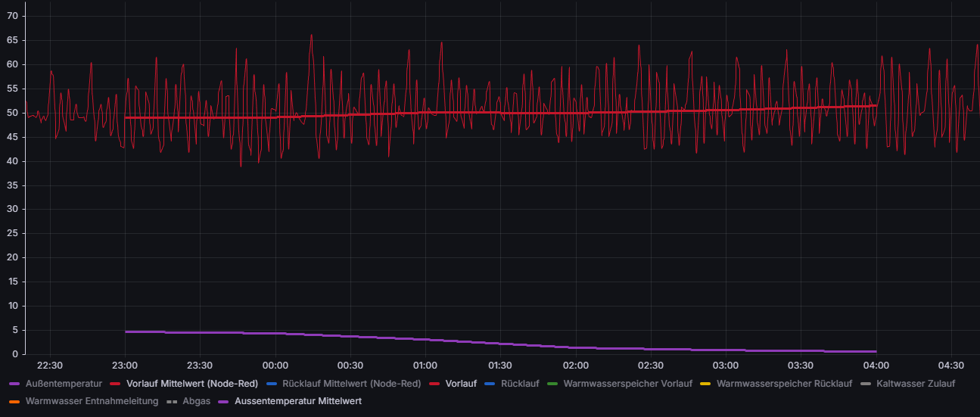Enable the plain Rücklauf legend label

[520, 384]
